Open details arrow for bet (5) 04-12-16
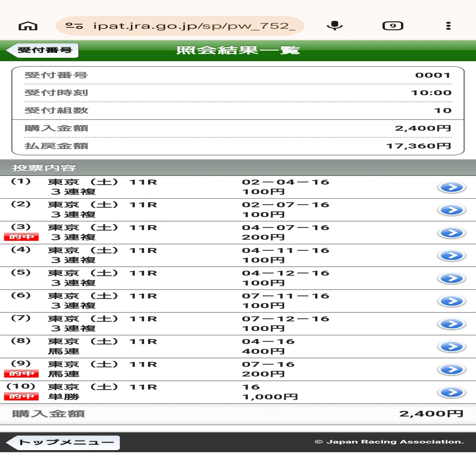 (x=452, y=279)
